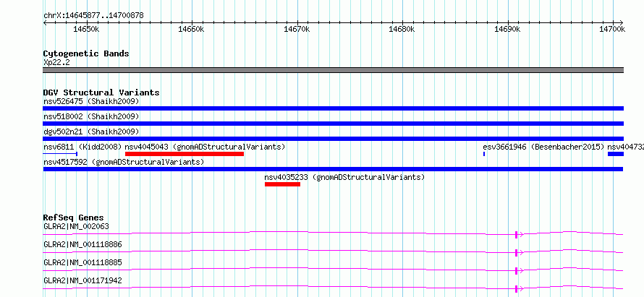
Task: Click the GLRA2|NM_001118885 transcript label
Action: tap(82, 262)
